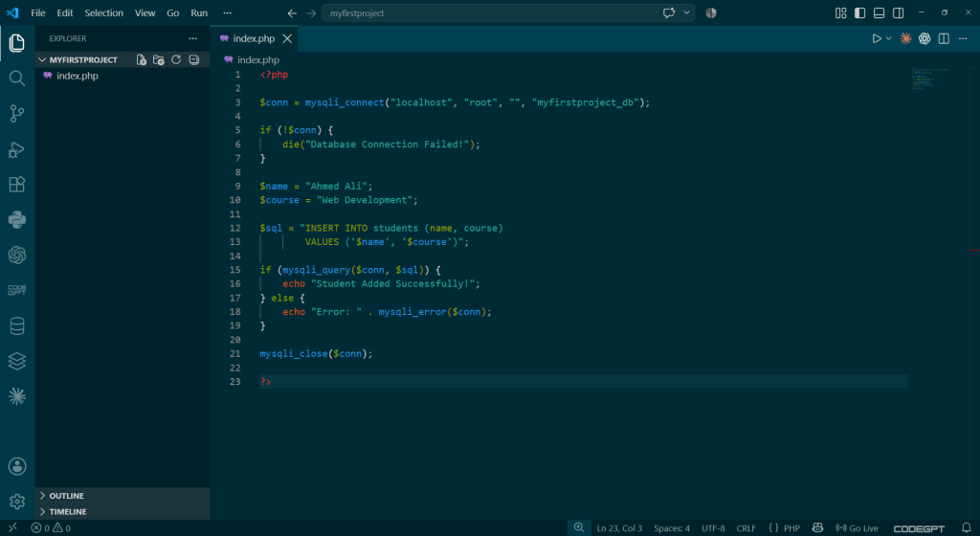
Task: Collapse all folders in Explorer
Action: pos(194,60)
